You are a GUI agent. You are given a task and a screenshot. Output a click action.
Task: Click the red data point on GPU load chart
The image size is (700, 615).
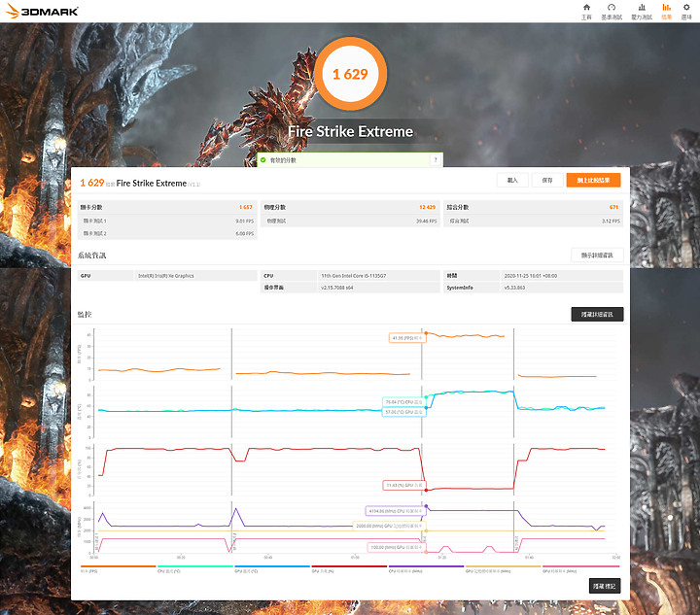pyautogui.click(x=426, y=490)
